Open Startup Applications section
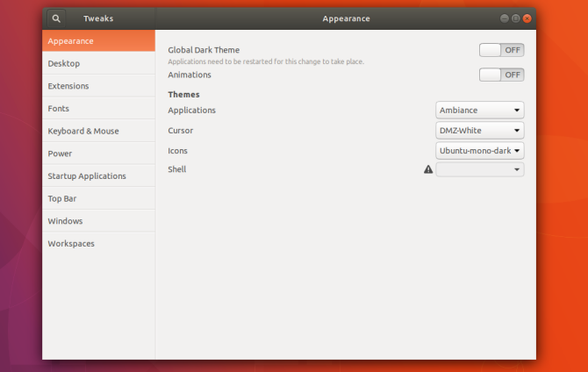Viewport: 588px width, 372px height. (x=98, y=175)
